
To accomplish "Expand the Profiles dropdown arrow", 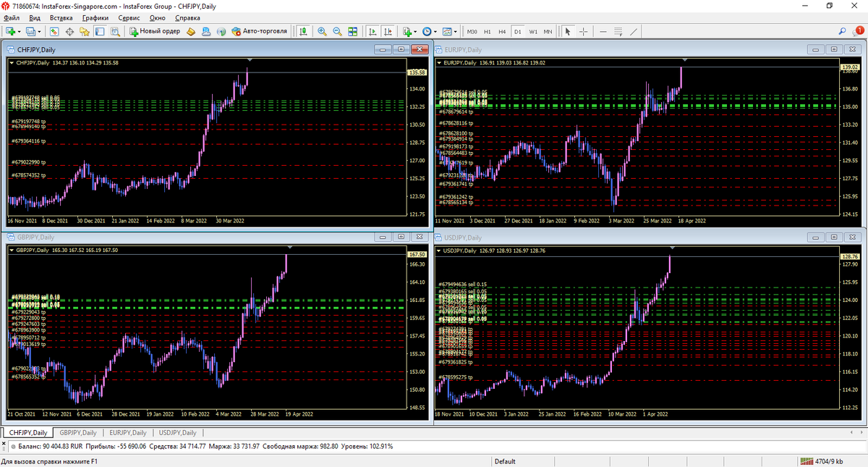I will pos(40,32).
